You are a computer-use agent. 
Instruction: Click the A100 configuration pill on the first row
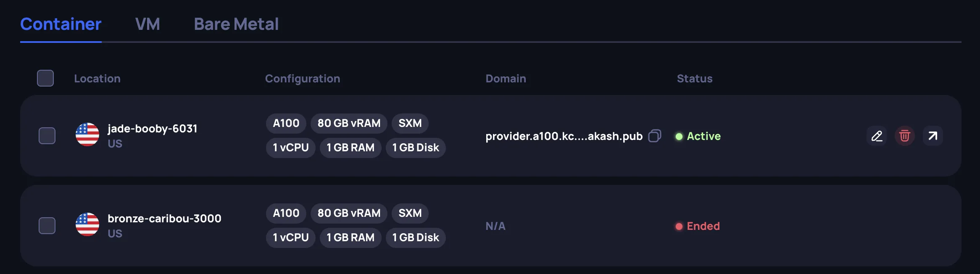(x=286, y=123)
